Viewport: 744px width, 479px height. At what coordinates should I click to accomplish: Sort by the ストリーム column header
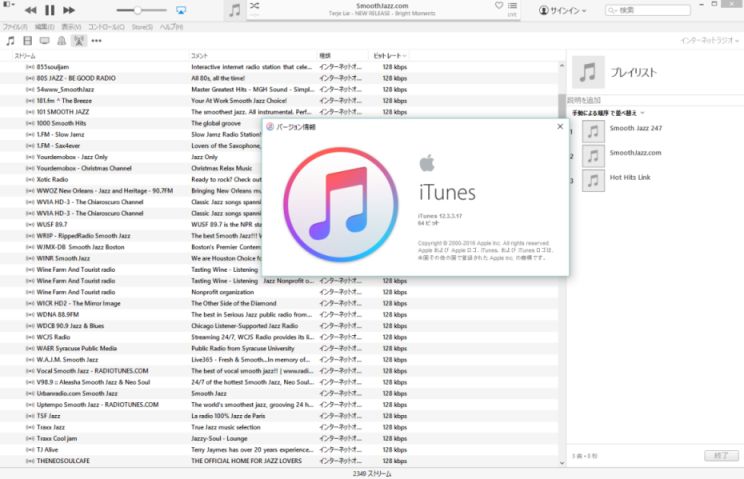point(101,56)
